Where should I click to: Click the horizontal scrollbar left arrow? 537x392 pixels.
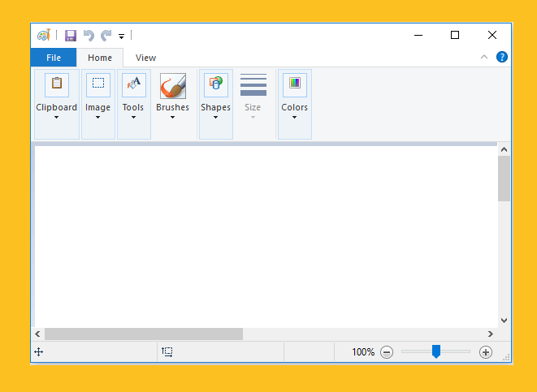(x=37, y=334)
